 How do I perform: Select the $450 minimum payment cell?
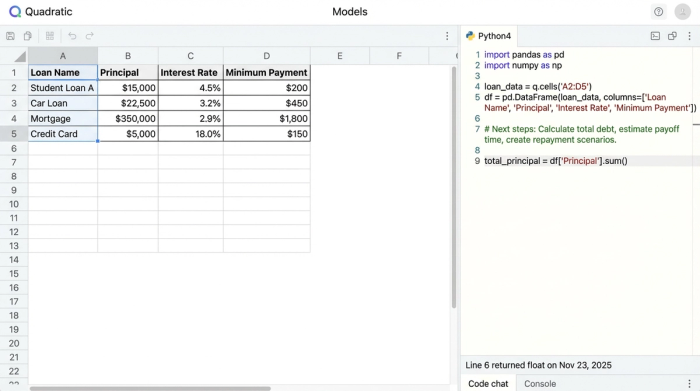pyautogui.click(x=267, y=103)
